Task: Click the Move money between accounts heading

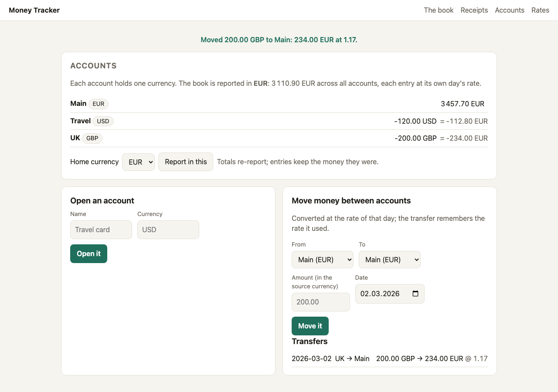Action: (x=351, y=200)
